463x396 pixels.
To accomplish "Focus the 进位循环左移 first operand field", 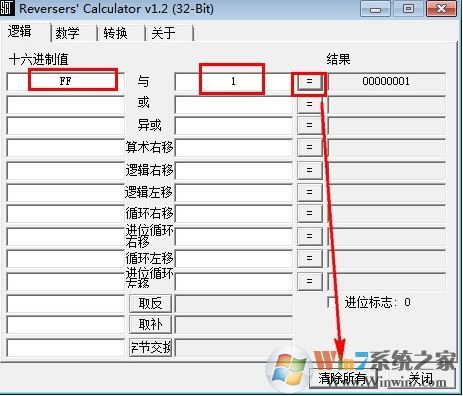I will point(66,281).
